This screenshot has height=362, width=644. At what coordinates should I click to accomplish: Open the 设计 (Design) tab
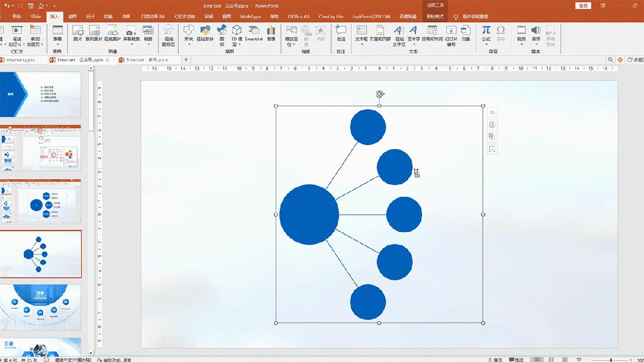pyautogui.click(x=90, y=17)
